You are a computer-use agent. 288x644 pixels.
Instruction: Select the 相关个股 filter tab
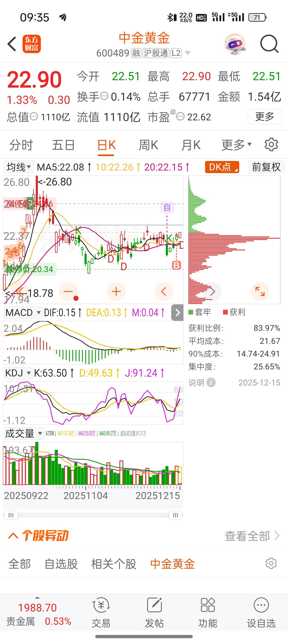[x=114, y=564]
